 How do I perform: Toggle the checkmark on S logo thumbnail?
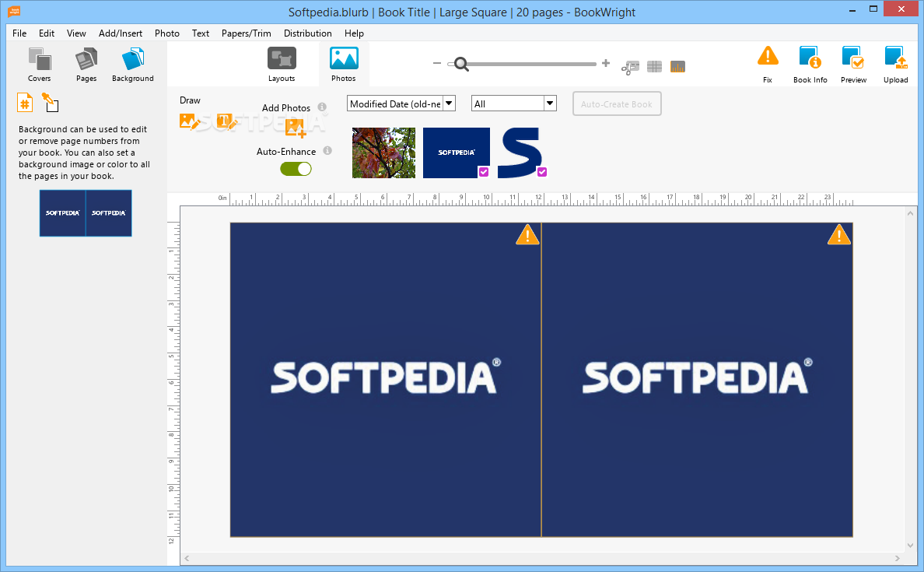(542, 172)
